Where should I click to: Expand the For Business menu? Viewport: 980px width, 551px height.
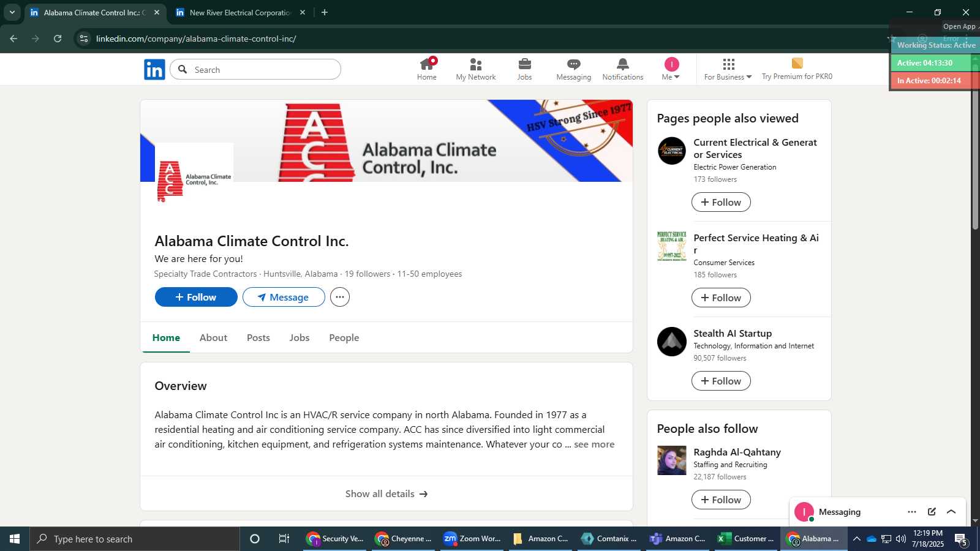coord(728,69)
